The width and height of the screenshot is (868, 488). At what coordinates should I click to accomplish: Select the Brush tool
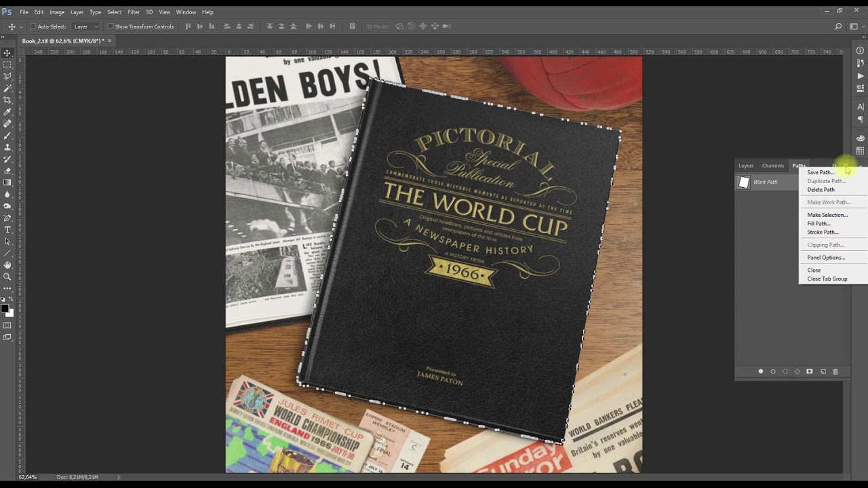7,136
